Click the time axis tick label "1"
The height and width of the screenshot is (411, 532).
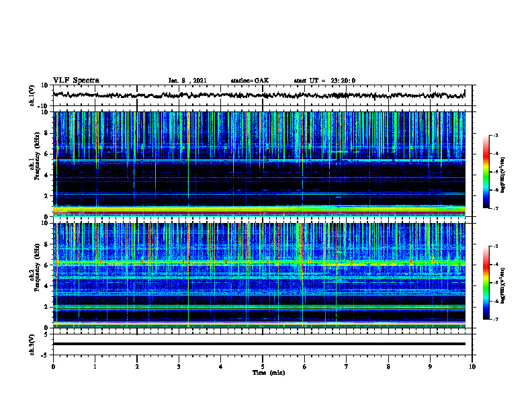(95, 367)
